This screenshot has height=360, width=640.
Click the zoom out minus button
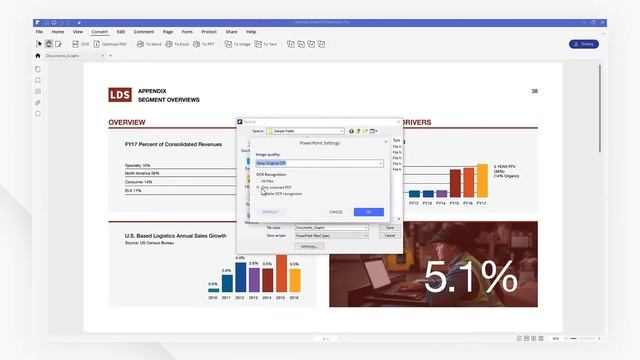(x=566, y=338)
